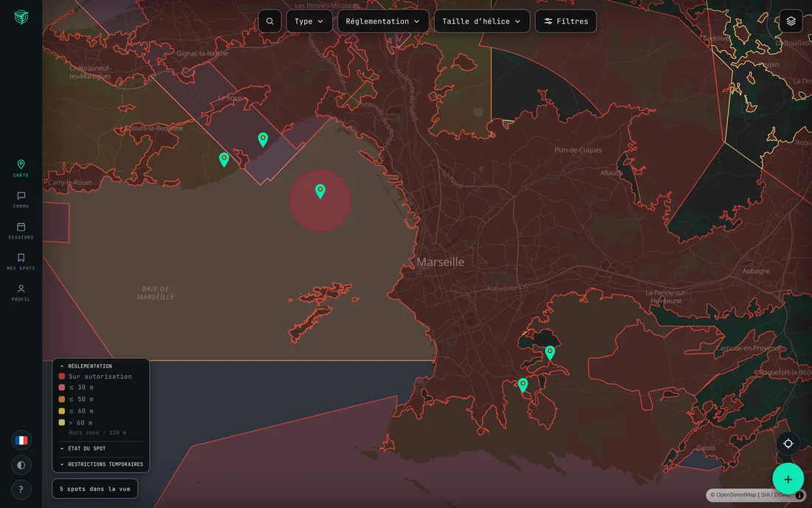The image size is (812, 508).
Task: Click the app logo in the sidebar
Action: tap(21, 17)
